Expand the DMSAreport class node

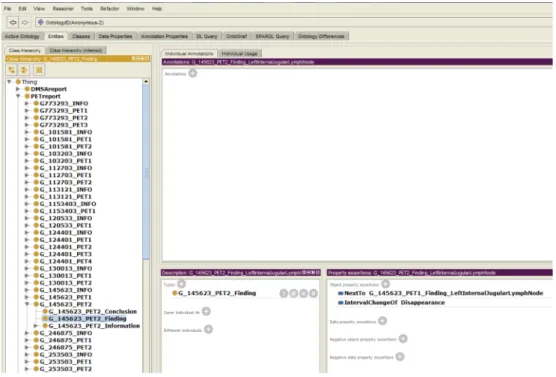pos(18,89)
